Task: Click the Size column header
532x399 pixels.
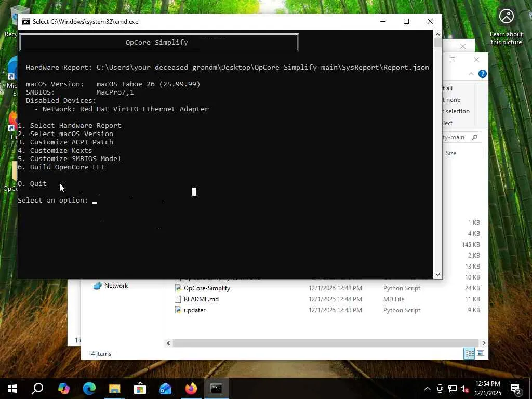Action: [x=451, y=153]
